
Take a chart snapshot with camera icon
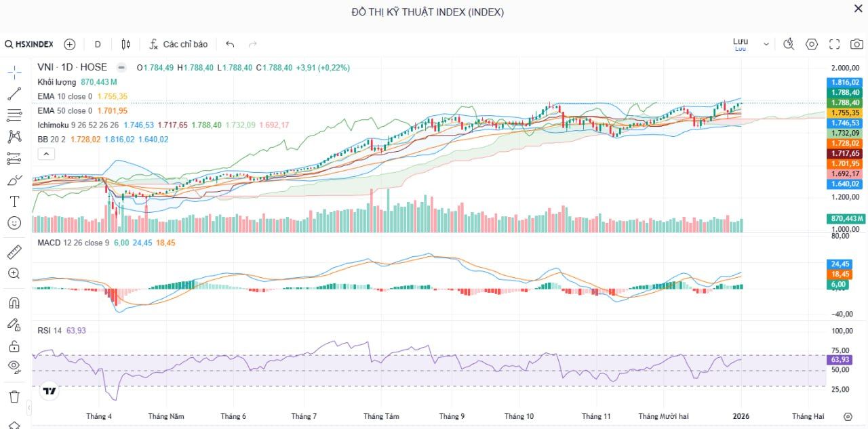(x=856, y=43)
